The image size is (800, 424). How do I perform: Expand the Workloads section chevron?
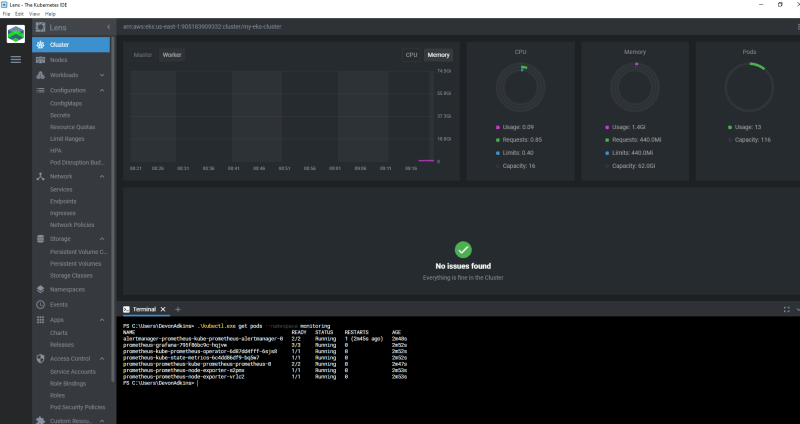(102, 75)
